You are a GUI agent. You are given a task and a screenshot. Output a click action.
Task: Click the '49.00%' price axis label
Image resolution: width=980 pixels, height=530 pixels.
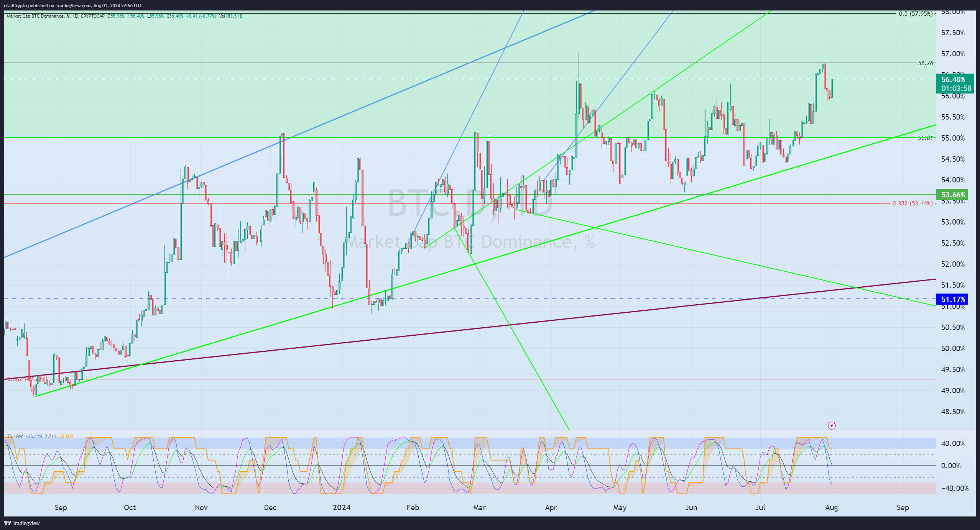(x=953, y=391)
